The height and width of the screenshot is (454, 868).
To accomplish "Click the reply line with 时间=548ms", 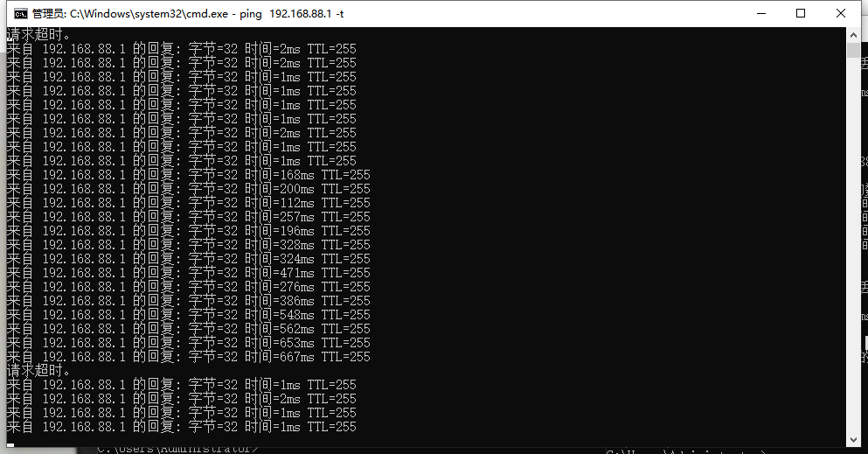I will point(188,315).
